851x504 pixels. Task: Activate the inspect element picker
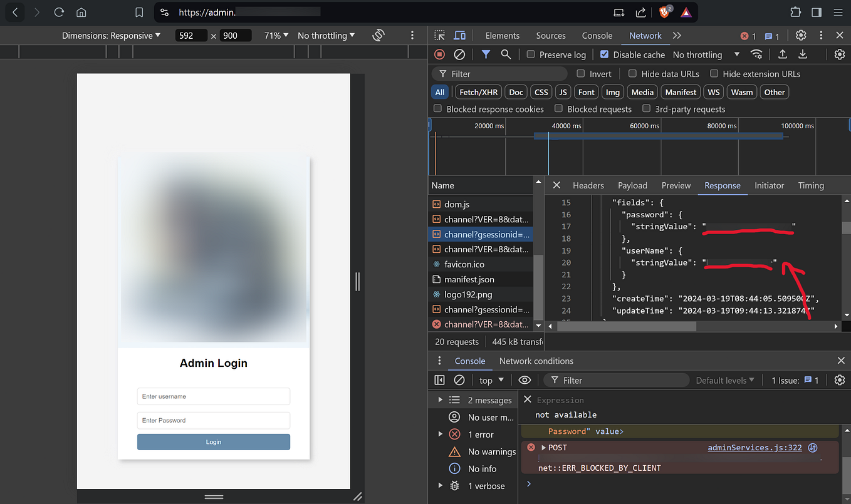(440, 36)
